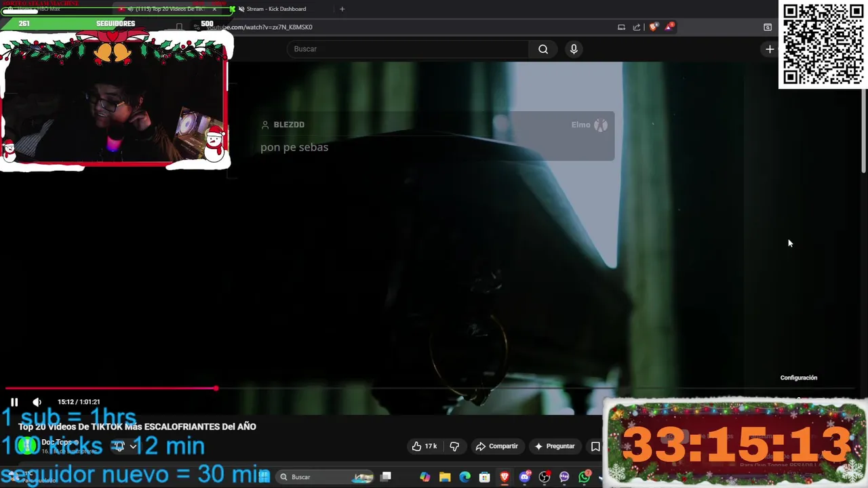The height and width of the screenshot is (488, 868).
Task: Open Discord from the taskbar
Action: click(x=524, y=477)
